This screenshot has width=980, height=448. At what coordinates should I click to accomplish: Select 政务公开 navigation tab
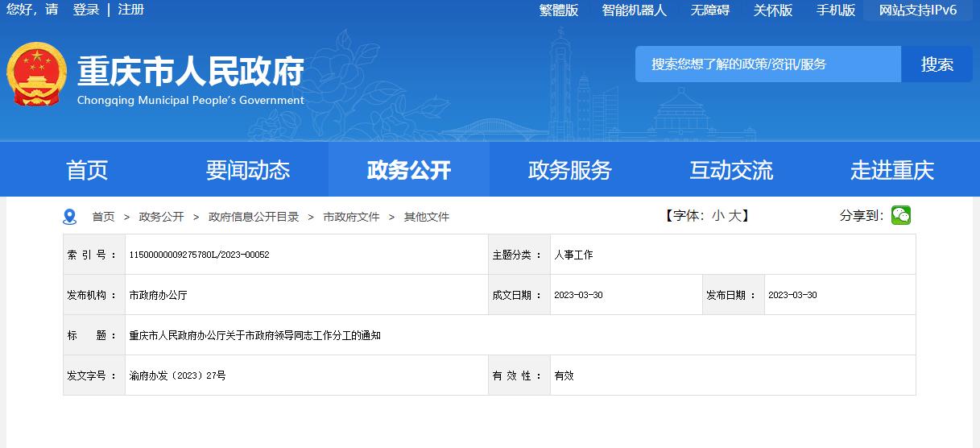click(x=409, y=170)
